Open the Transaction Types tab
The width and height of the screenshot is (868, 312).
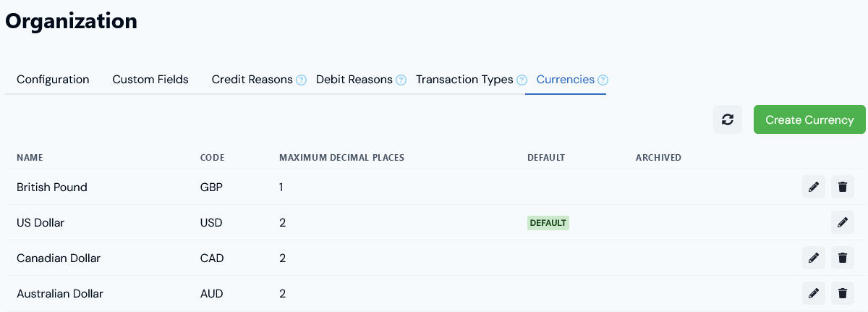point(464,80)
